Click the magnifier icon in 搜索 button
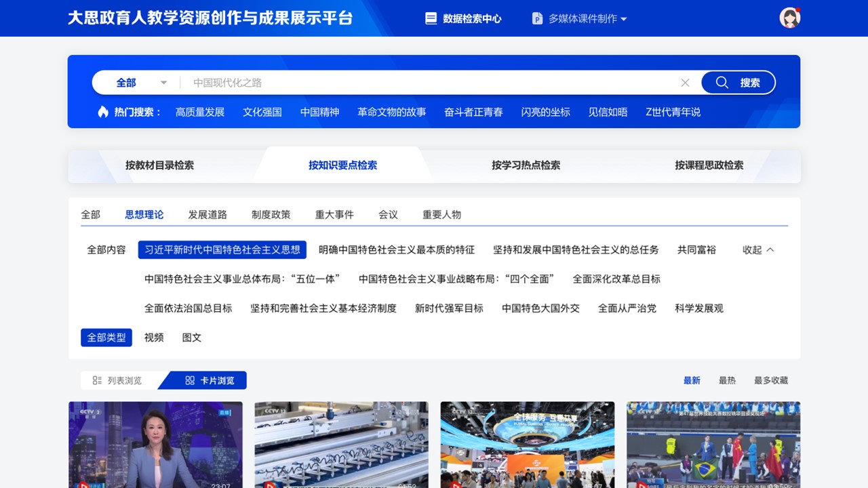This screenshot has height=488, width=868. pos(722,83)
